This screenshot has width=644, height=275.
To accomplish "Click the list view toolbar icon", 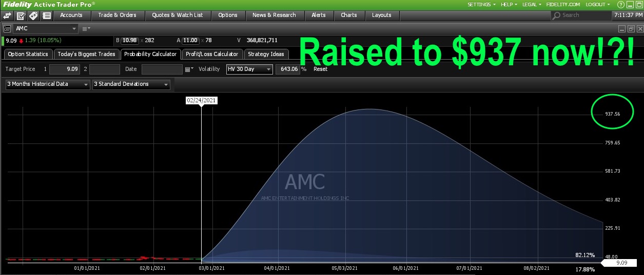I will [47, 15].
